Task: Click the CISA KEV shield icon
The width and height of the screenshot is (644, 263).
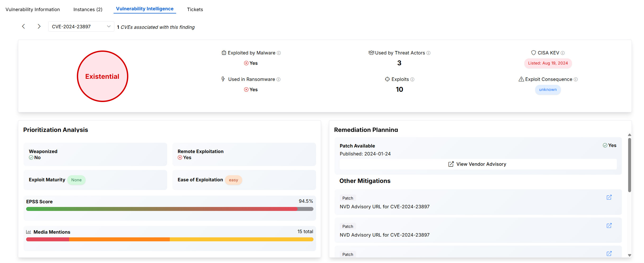Action: (x=534, y=53)
